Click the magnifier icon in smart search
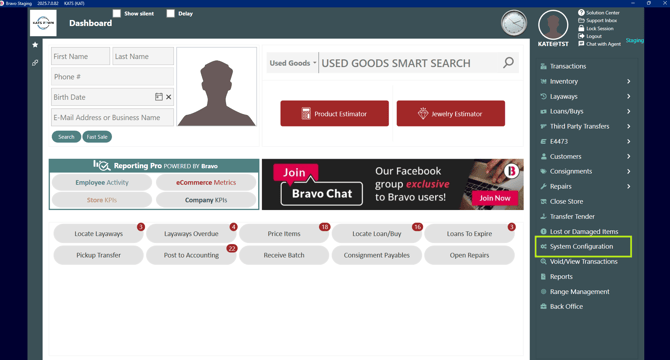 (508, 63)
